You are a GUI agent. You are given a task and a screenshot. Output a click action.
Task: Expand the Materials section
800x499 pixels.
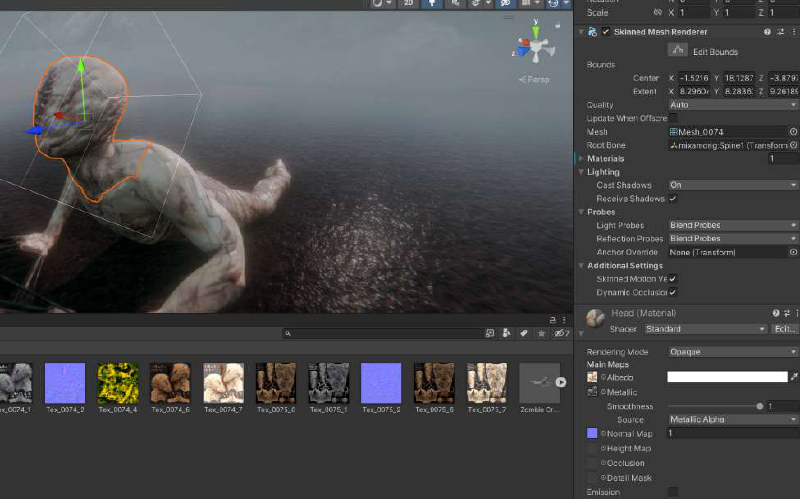(x=580, y=158)
